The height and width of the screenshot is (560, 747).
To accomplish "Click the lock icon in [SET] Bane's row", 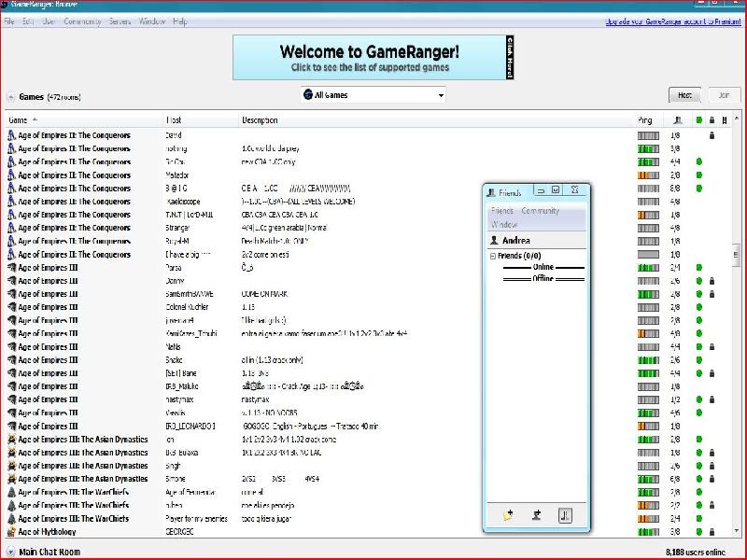I will click(x=712, y=373).
